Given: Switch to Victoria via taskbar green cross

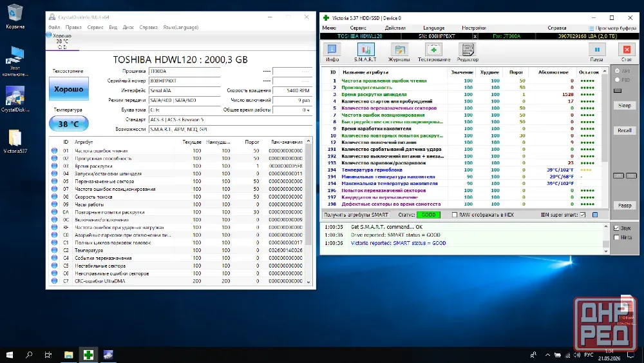Looking at the screenshot, I should tap(88, 355).
